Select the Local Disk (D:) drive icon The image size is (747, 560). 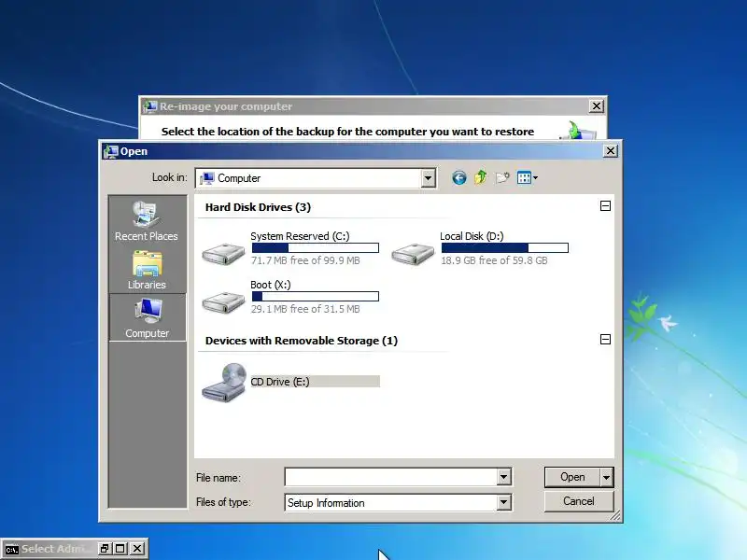(413, 254)
